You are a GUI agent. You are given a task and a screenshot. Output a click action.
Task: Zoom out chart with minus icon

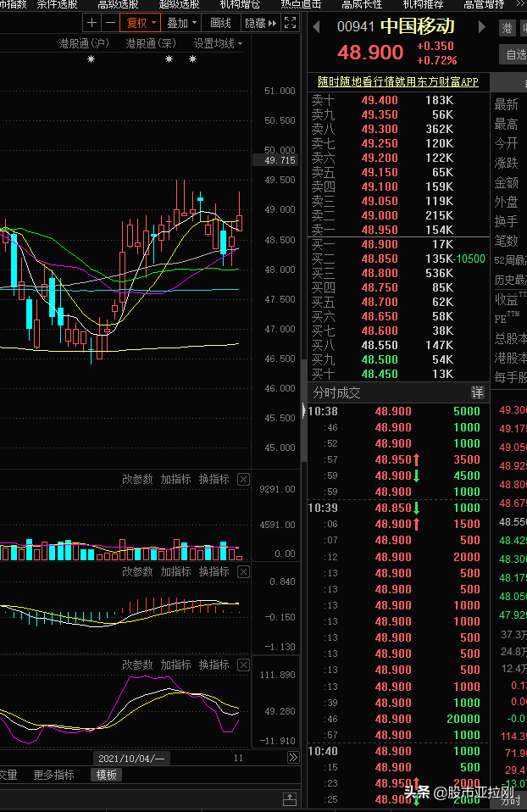pyautogui.click(x=110, y=23)
